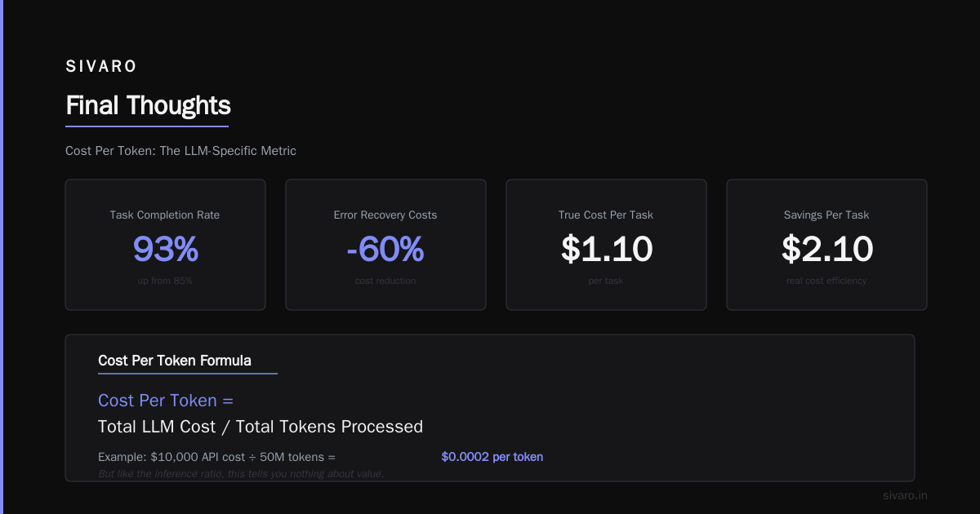The height and width of the screenshot is (514, 980).
Task: Select the Final Thoughts heading
Action: point(148,106)
